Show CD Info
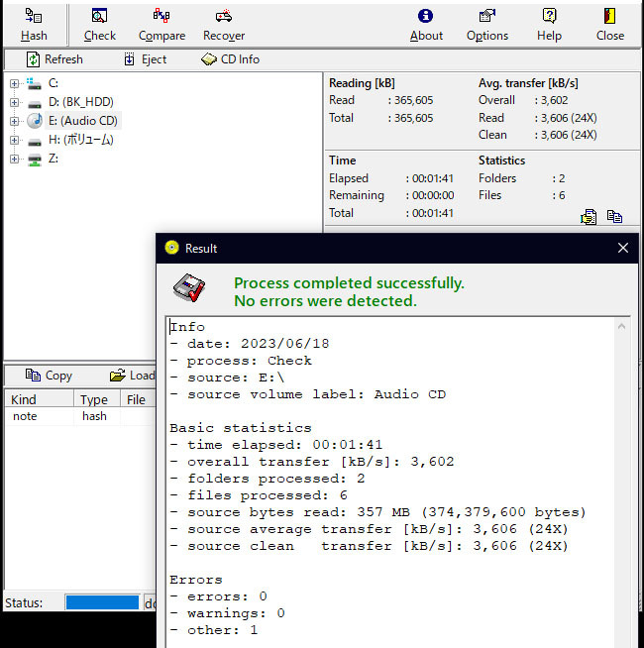 pyautogui.click(x=230, y=59)
